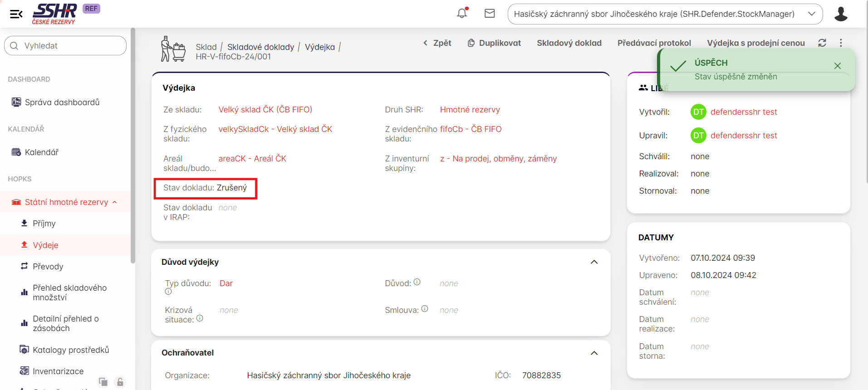This screenshot has height=390, width=868.
Task: Open more actions three-dot menu
Action: click(840, 43)
